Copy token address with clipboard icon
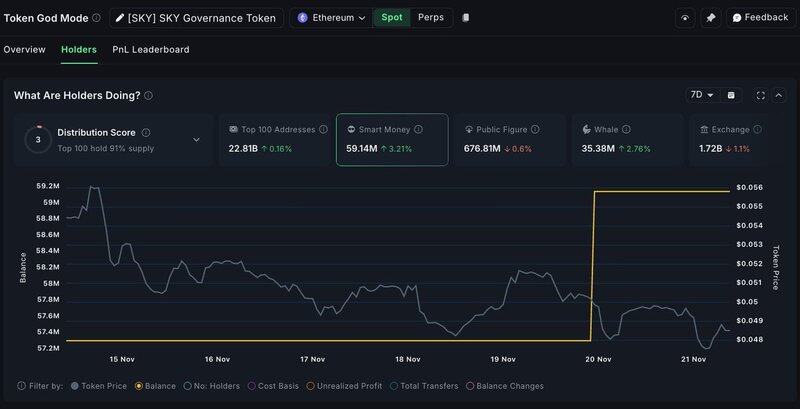800x409 pixels. (x=466, y=18)
